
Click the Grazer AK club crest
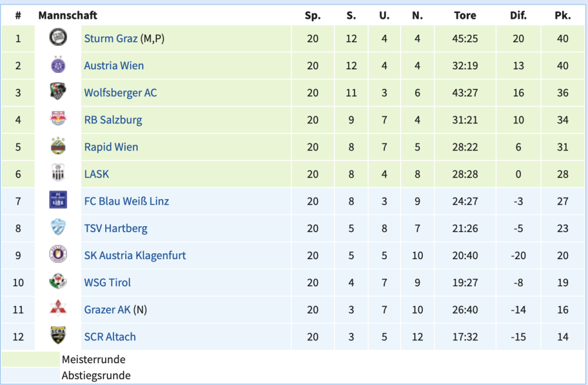click(58, 309)
